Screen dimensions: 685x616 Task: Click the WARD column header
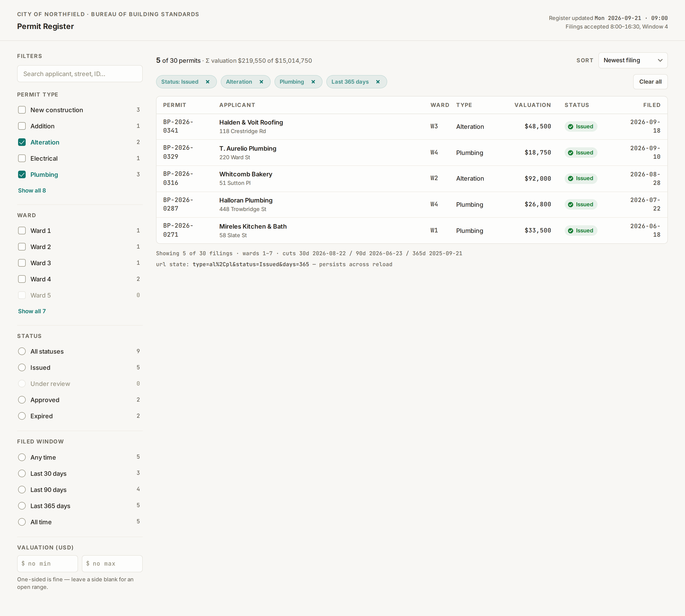point(440,105)
